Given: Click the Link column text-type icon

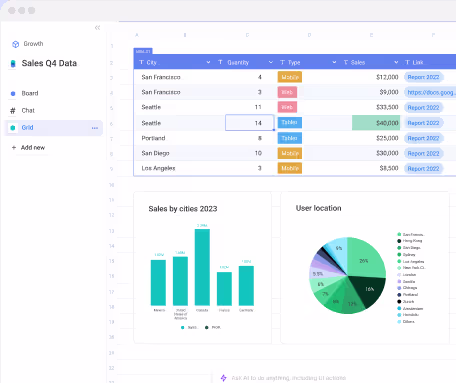Looking at the screenshot, I should 407,62.
